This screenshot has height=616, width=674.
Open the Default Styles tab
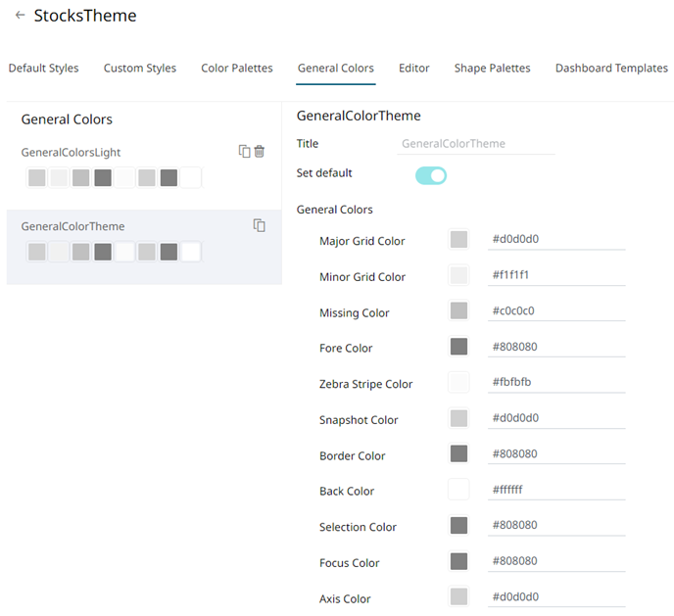coord(43,69)
